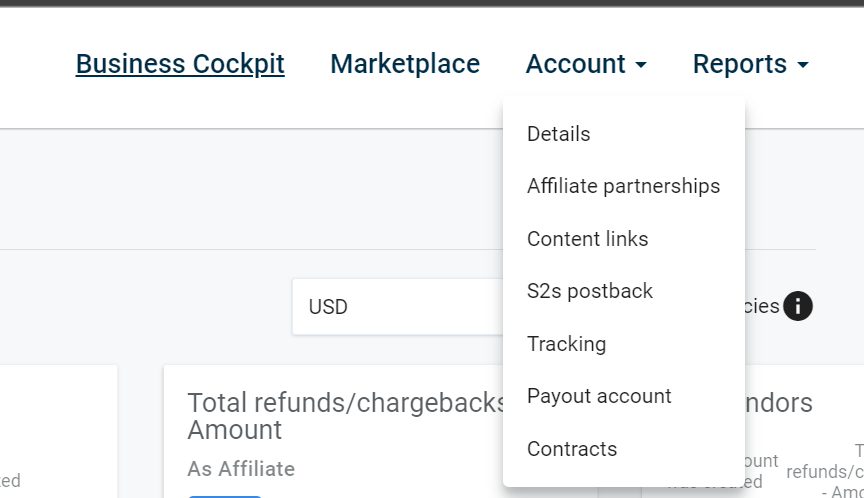This screenshot has width=864, height=498.
Task: Select Details from the Account menu
Action: tap(559, 134)
